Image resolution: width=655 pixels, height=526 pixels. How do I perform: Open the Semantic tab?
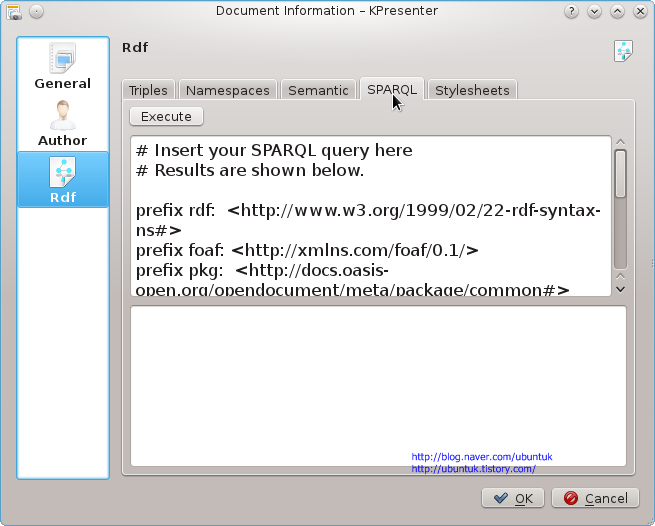[318, 90]
